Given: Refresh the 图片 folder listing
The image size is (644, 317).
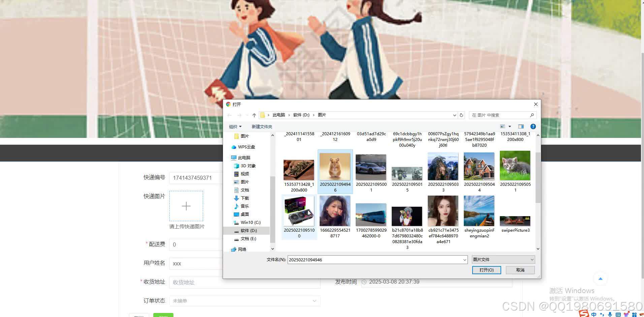Looking at the screenshot, I should (x=461, y=115).
